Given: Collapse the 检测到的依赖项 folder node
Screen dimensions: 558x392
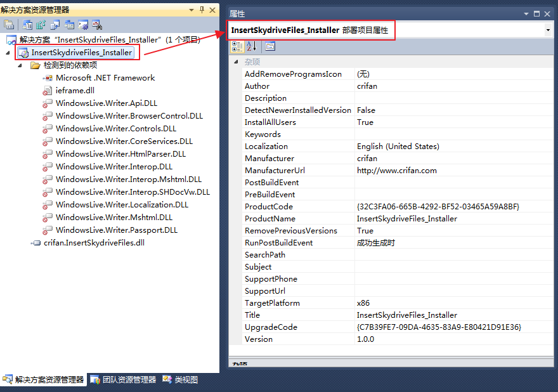Looking at the screenshot, I should tap(20, 65).
